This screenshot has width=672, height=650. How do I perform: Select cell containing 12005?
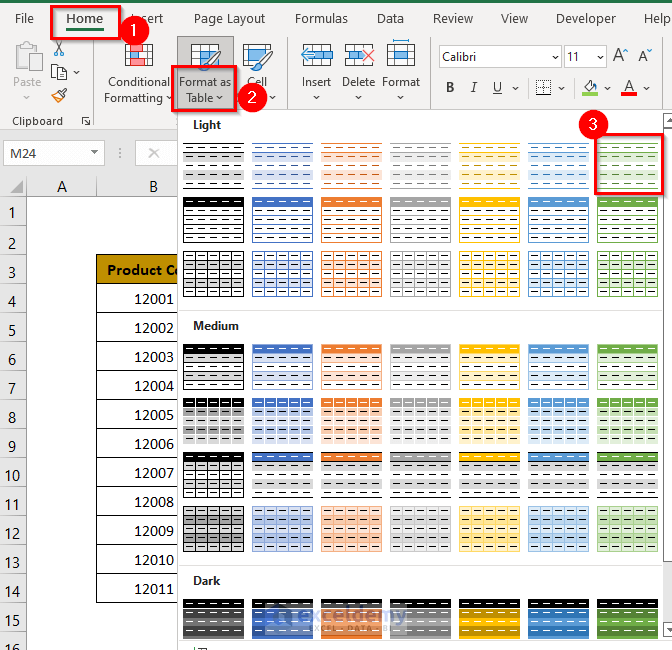click(x=154, y=415)
